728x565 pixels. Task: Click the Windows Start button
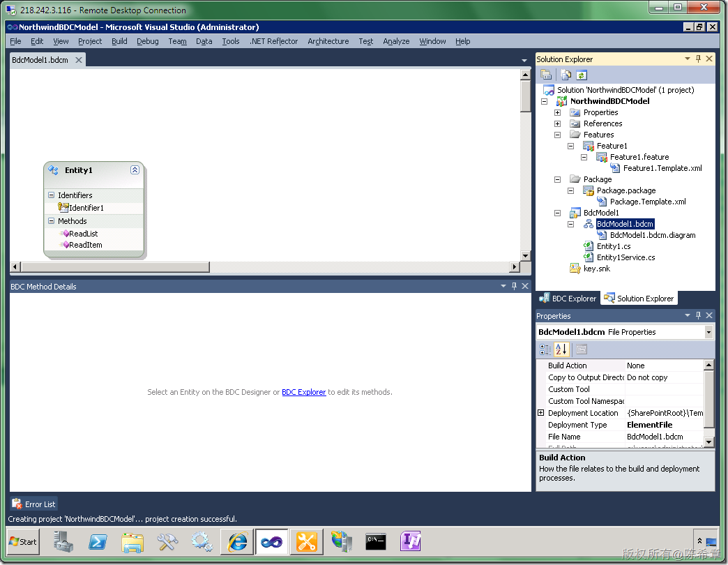[23, 542]
